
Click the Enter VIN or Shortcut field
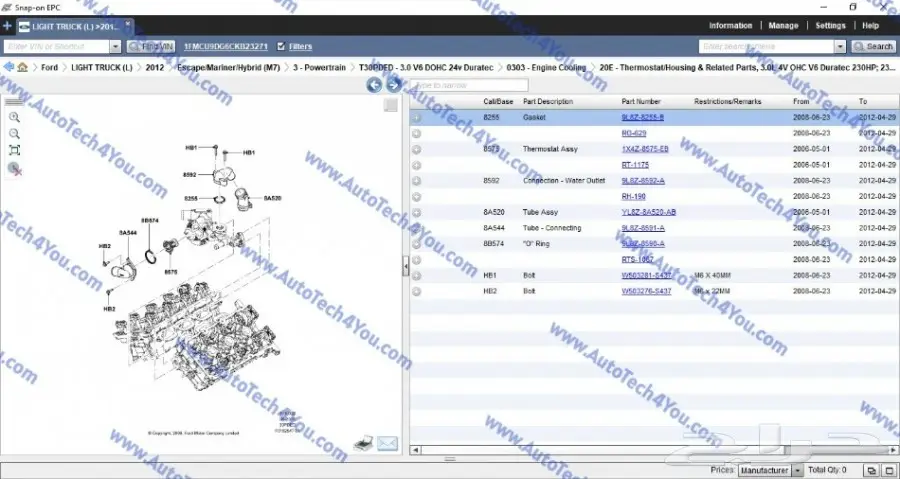56,46
